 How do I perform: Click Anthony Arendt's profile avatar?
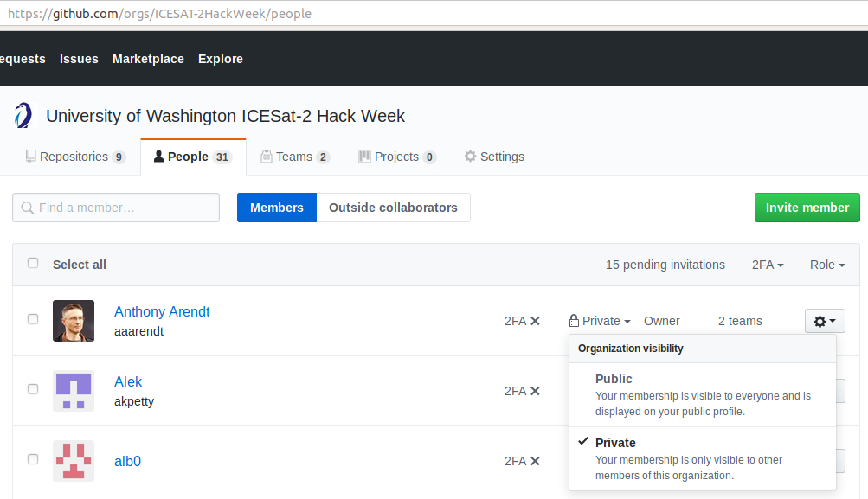[x=74, y=321]
